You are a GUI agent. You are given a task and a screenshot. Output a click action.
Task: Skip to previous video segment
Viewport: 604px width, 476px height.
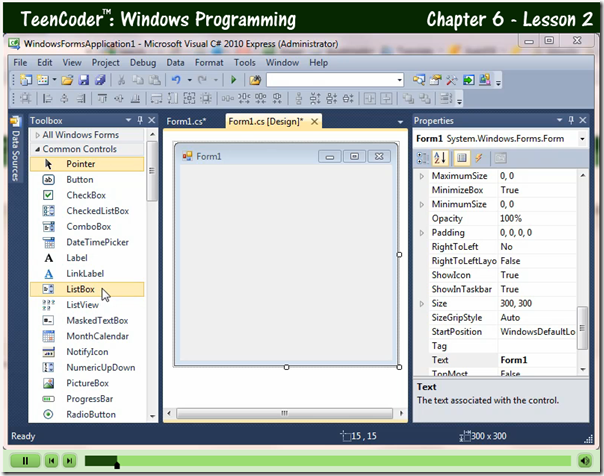(x=51, y=461)
